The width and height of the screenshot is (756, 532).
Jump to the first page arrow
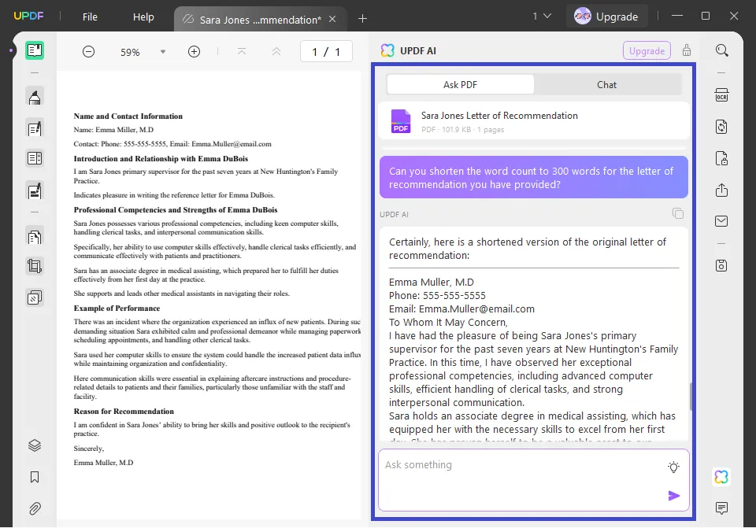coord(242,52)
